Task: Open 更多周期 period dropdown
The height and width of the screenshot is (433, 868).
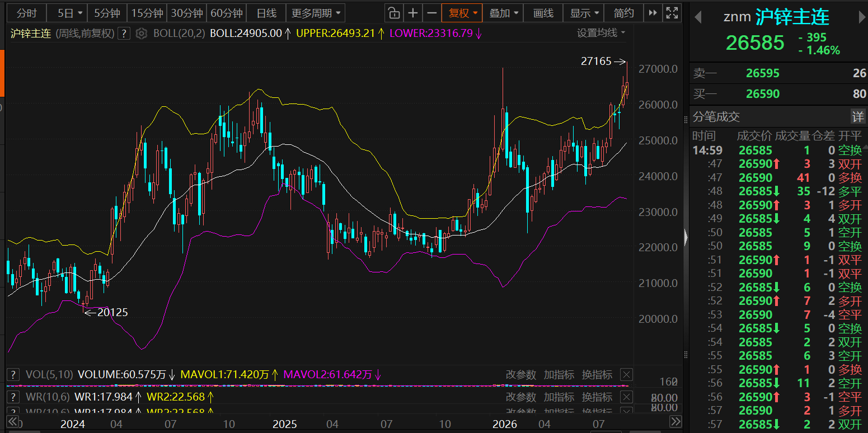Action: [x=315, y=13]
